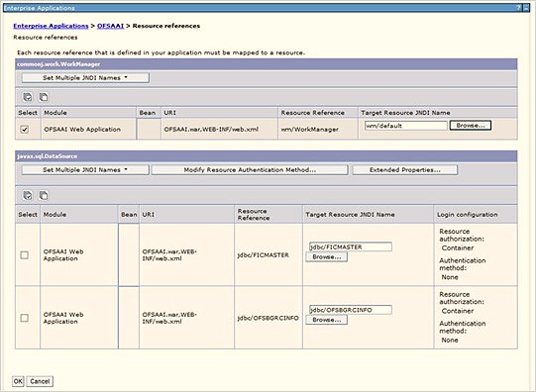Screen dimensions: 536x392
Task: Focus the jdbc/OFSBGRCINFO JNDI name field
Action: (x=351, y=310)
